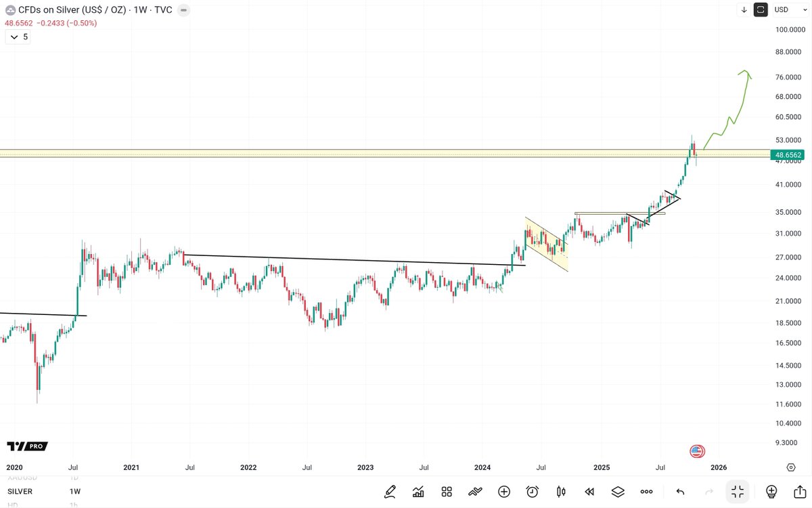This screenshot has height=508, width=812.
Task: Start Bar Replay with the rewind icon
Action: 589,492
